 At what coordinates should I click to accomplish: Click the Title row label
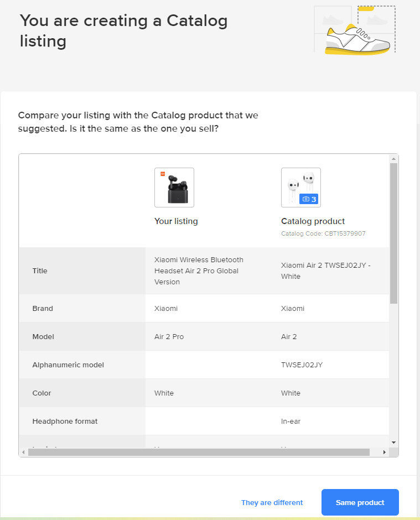pyautogui.click(x=40, y=271)
